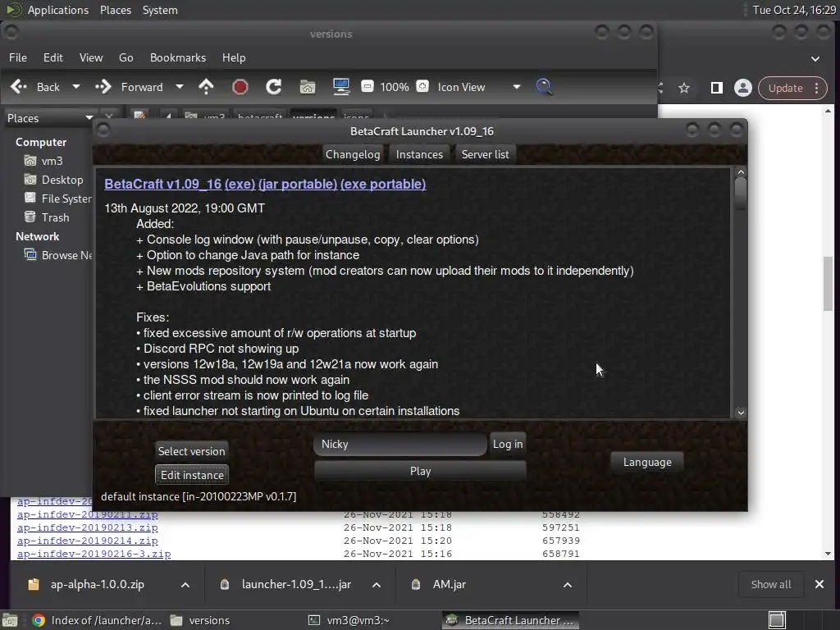
Task: Click the Back arrow icon in versions window
Action: pyautogui.click(x=19, y=87)
